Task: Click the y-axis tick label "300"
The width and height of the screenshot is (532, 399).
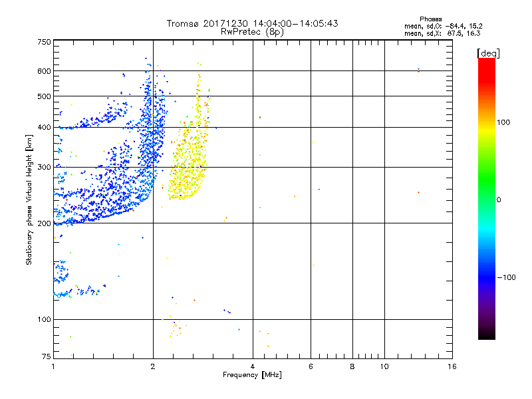Action: point(45,167)
